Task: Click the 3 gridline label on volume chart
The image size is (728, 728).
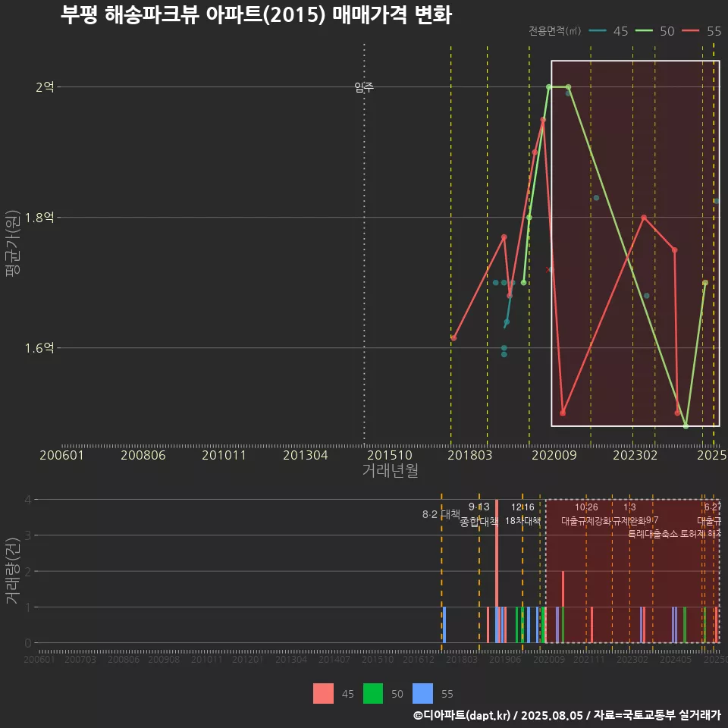Action: [x=28, y=535]
